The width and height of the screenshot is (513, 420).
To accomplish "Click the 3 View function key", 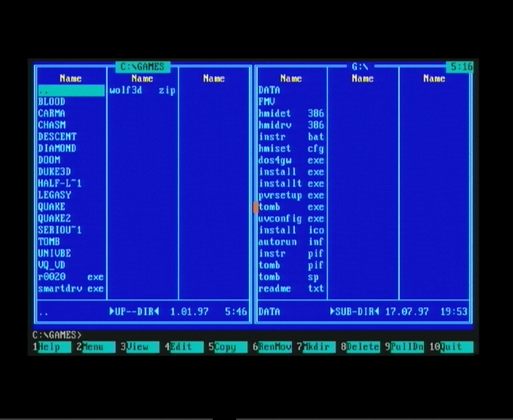I will click(140, 347).
